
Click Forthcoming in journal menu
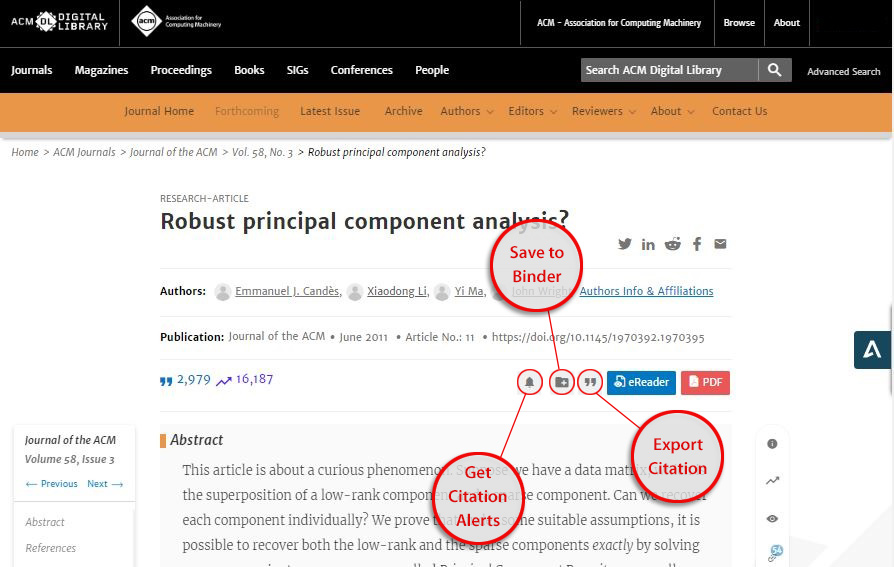click(x=247, y=111)
